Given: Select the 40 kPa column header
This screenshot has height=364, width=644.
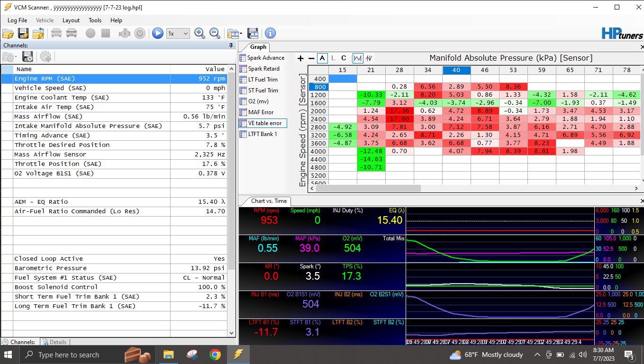Looking at the screenshot, I should coord(456,70).
